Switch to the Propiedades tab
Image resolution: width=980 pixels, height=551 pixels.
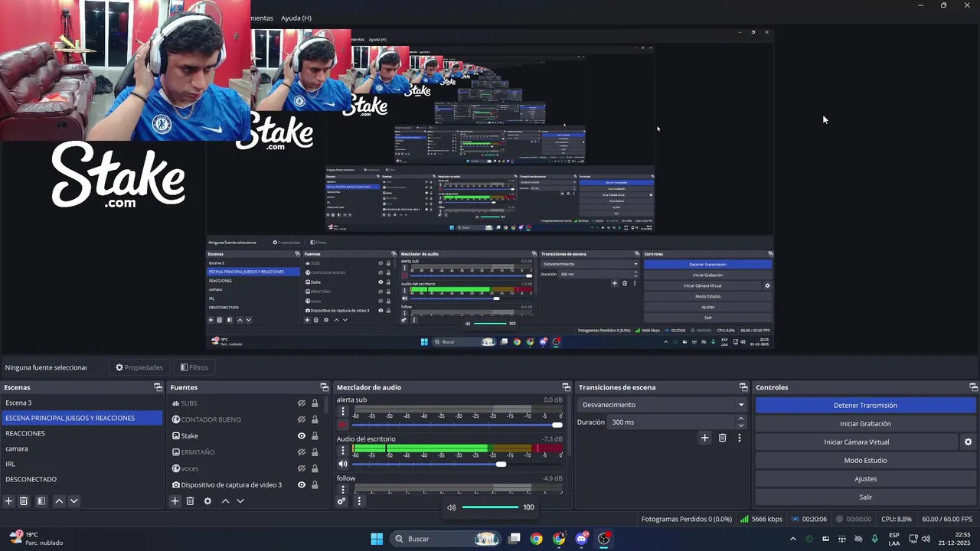pyautogui.click(x=139, y=367)
